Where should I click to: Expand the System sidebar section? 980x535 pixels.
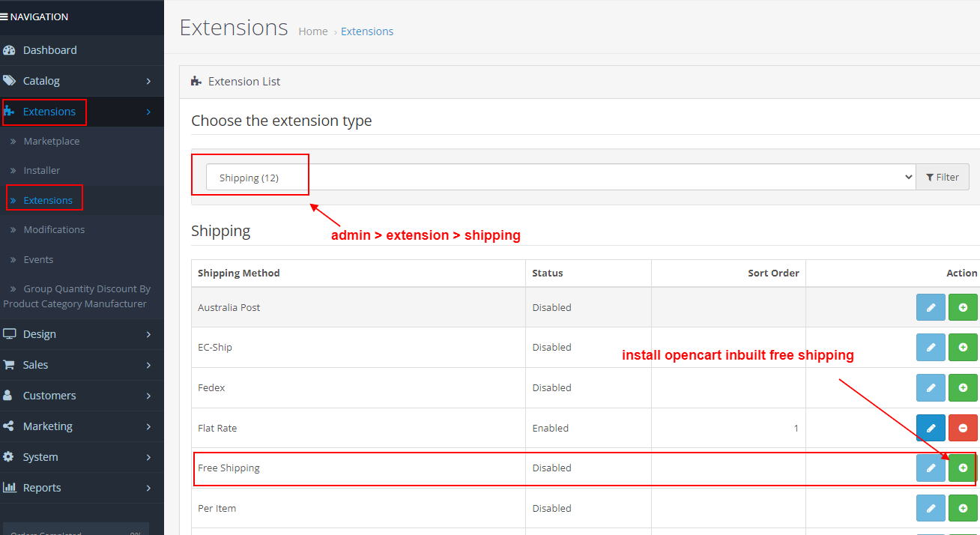pos(41,456)
